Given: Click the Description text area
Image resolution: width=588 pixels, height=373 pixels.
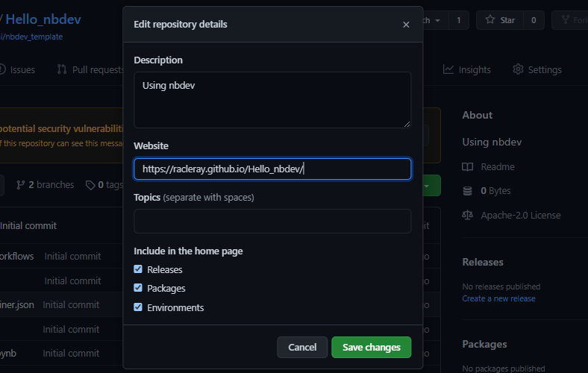Looking at the screenshot, I should click(x=272, y=100).
